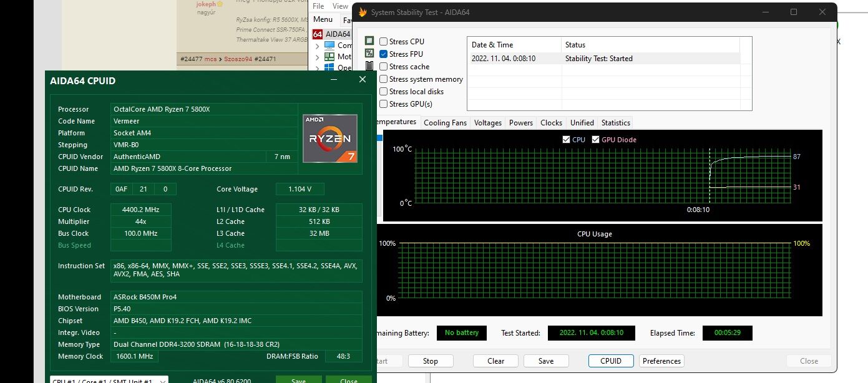Expand the Operating System tree node

coord(317,68)
